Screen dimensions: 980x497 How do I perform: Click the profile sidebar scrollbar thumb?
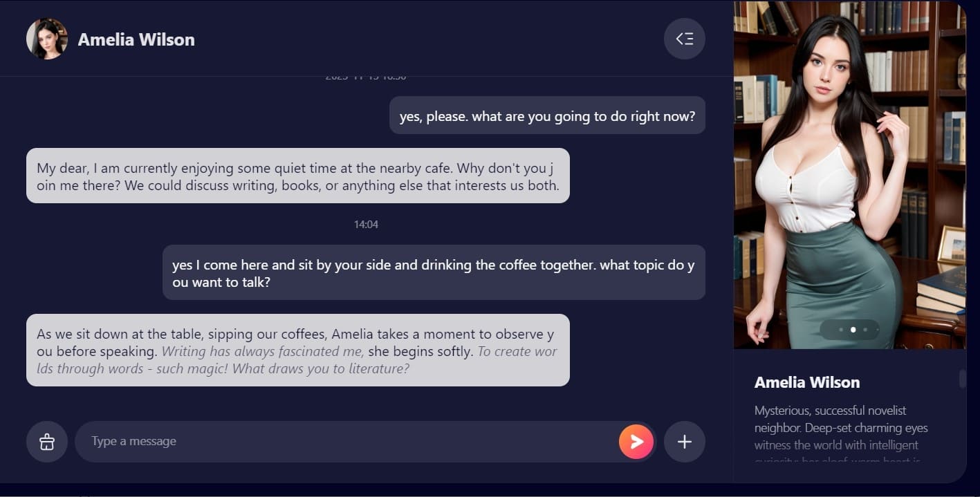click(x=962, y=379)
